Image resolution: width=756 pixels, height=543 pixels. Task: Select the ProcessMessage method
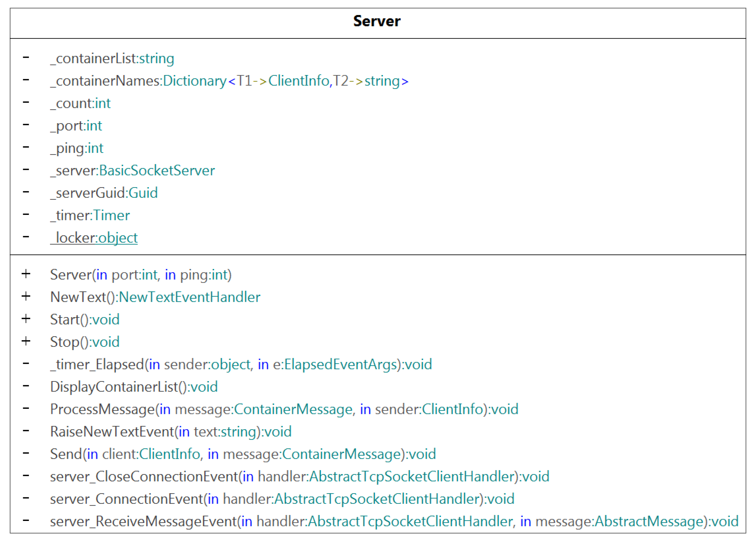(x=284, y=409)
